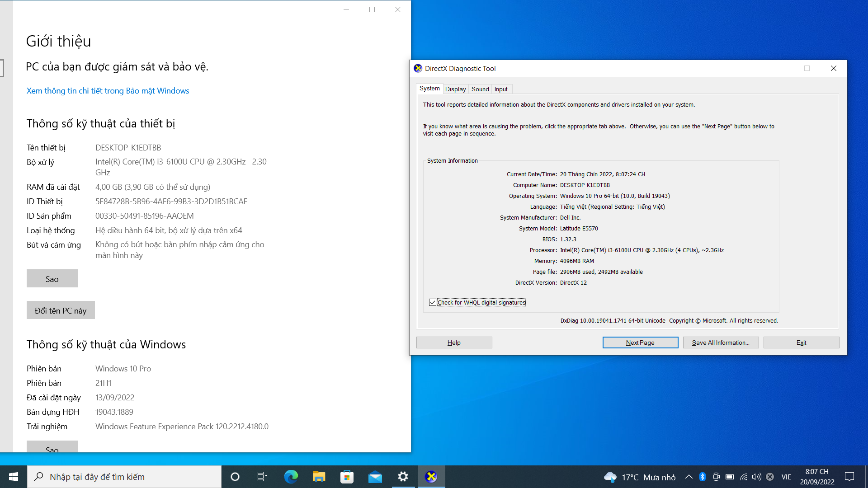Click the weather cloud icon in taskbar
Viewport: 868px width, 488px height.
click(610, 477)
